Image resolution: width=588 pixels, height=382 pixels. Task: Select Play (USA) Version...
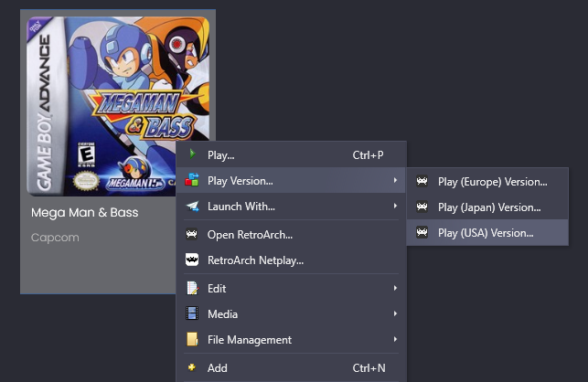(487, 232)
